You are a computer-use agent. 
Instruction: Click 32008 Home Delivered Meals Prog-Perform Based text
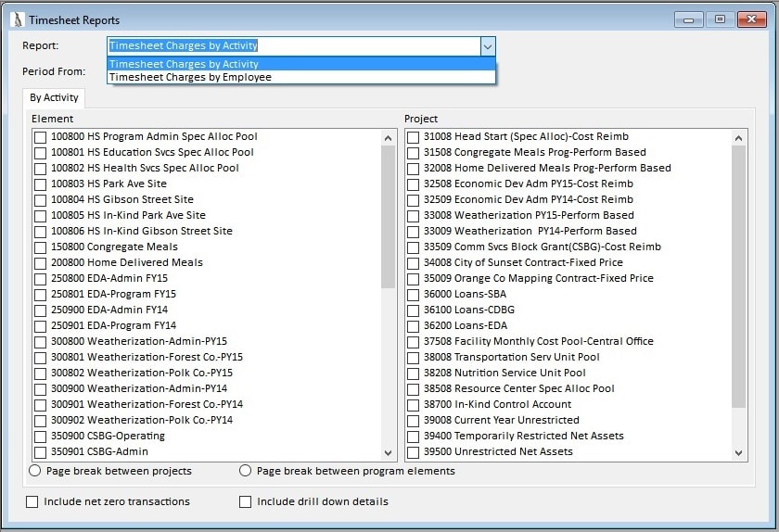point(547,168)
